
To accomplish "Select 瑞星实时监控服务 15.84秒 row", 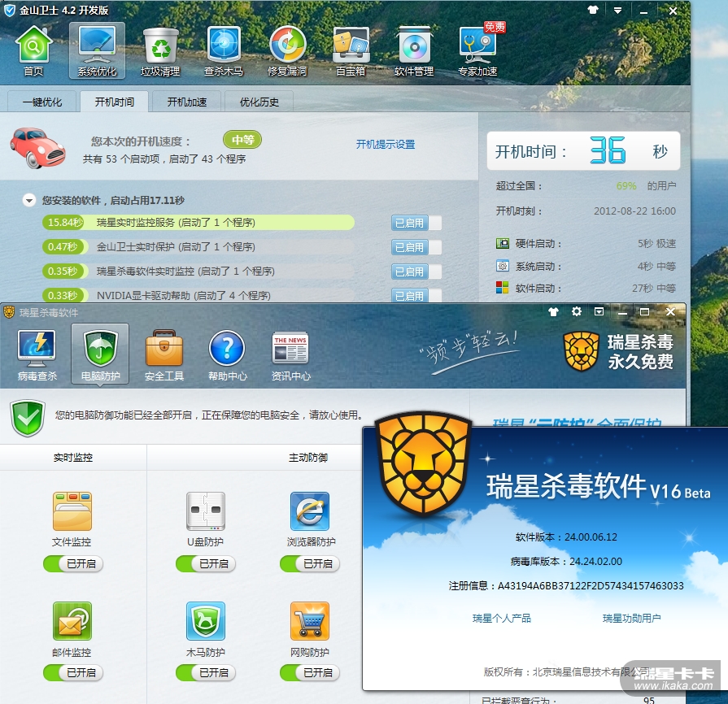I will [x=198, y=222].
